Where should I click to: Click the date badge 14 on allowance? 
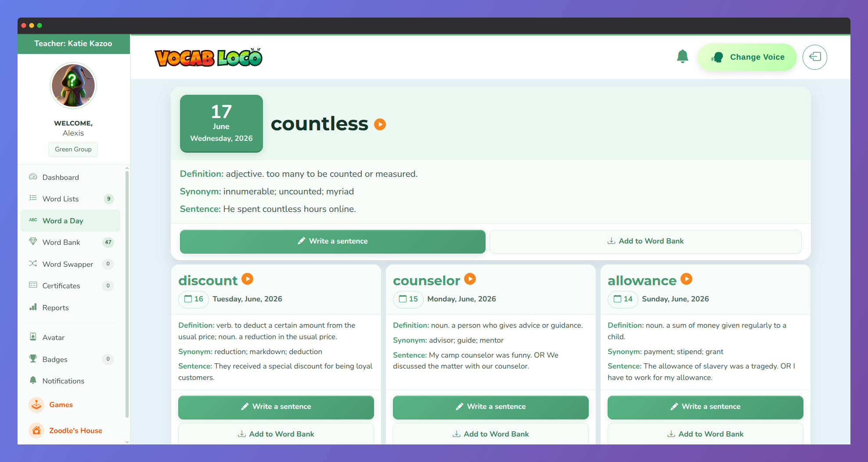pos(623,299)
